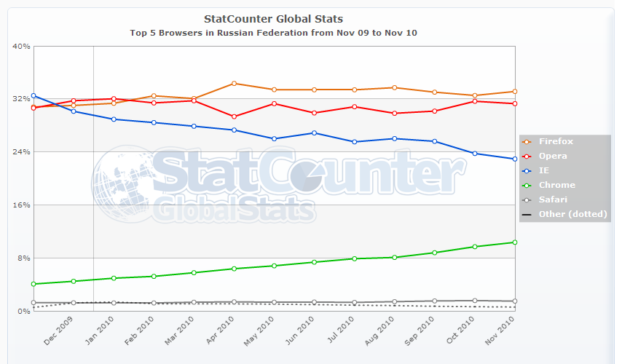Click the Safari Nov 2010 data point
The height and width of the screenshot is (364, 622).
pyautogui.click(x=515, y=301)
